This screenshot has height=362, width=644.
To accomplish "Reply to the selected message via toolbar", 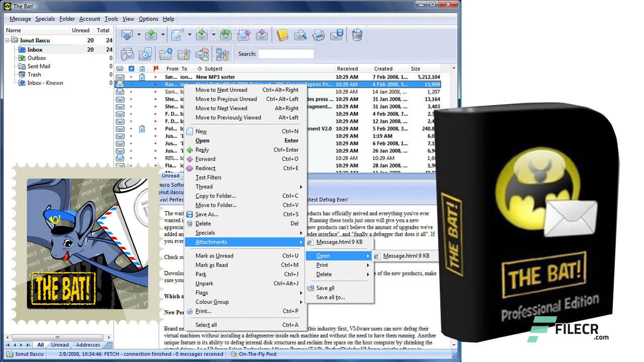I will coord(202,34).
